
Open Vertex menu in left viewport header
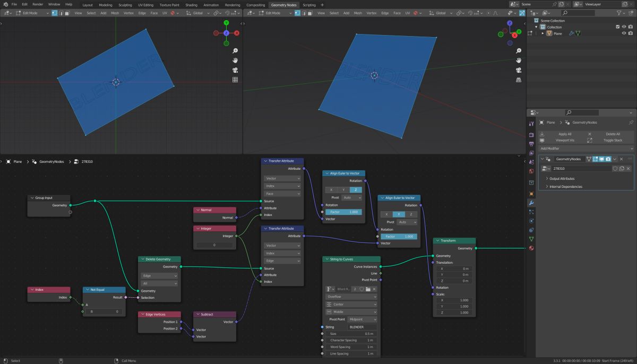[128, 13]
